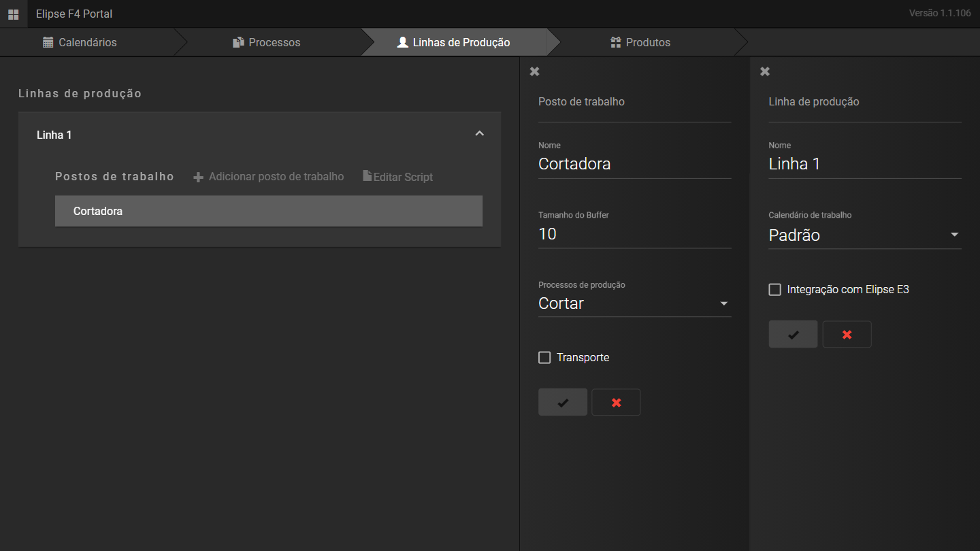Click the Elipse F4 Portal title

point(74,14)
